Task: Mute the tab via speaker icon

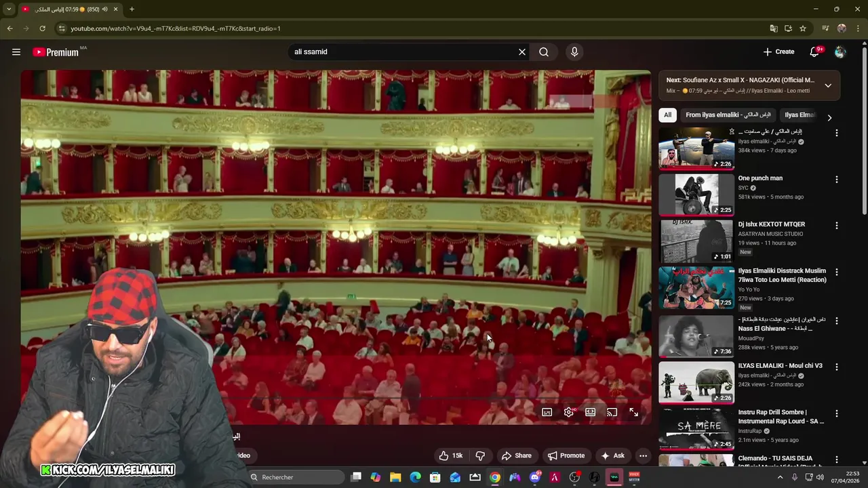Action: [104, 9]
